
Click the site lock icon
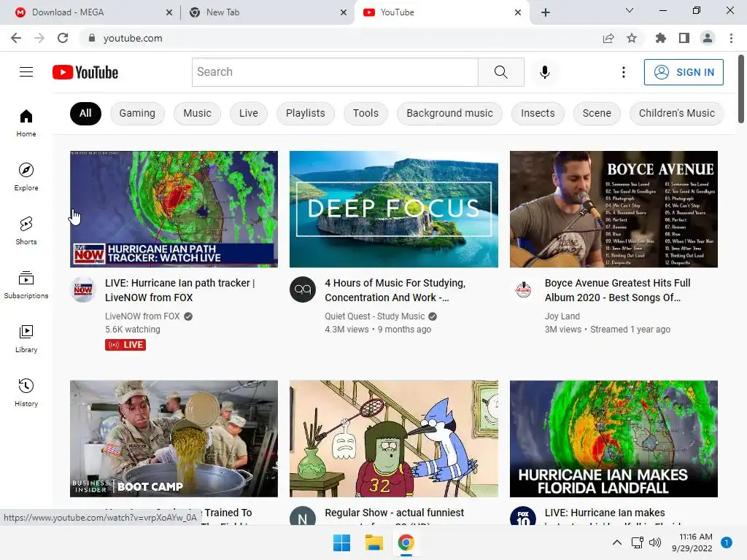coord(91,38)
